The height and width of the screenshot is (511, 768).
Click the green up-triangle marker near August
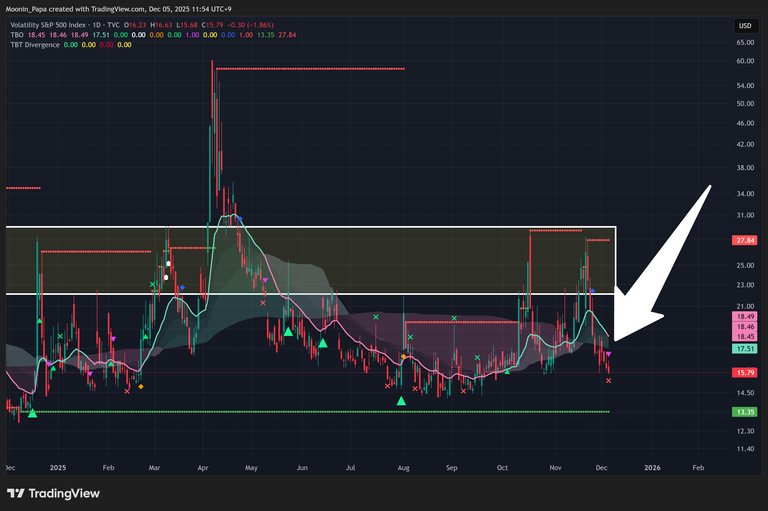coord(402,401)
